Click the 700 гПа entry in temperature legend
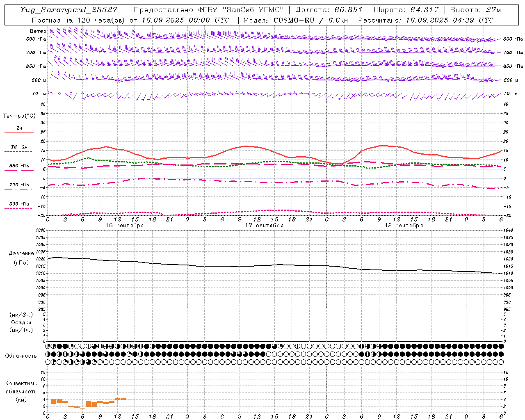525x420 pixels. 19,185
